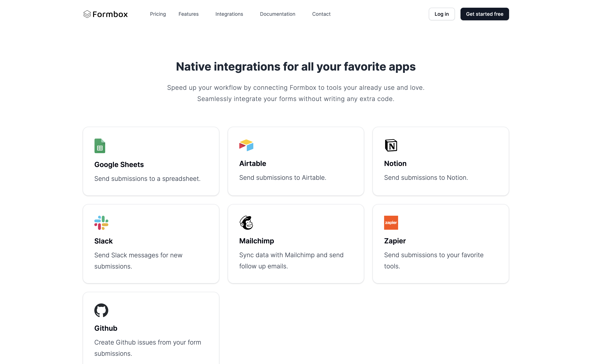Viewport: 592px width, 364px height.
Task: Select the Slack card
Action: (x=151, y=244)
